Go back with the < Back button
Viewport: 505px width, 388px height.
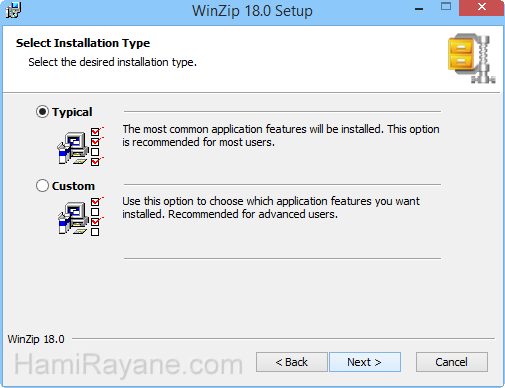(292, 362)
